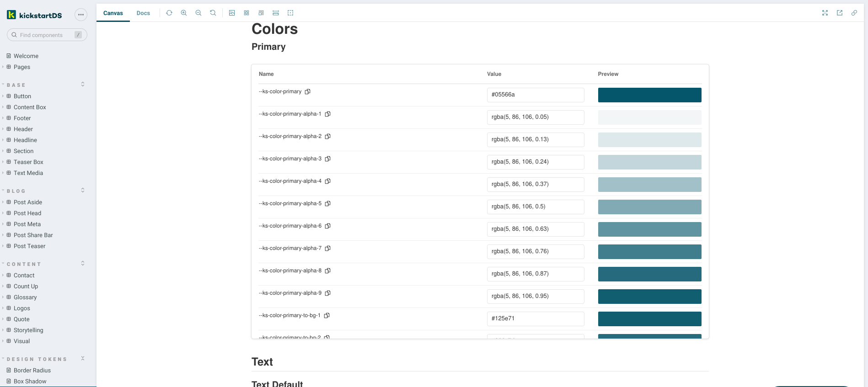
Task: Copy the --ks-color-primary-alpha-5 name
Action: [x=327, y=203]
